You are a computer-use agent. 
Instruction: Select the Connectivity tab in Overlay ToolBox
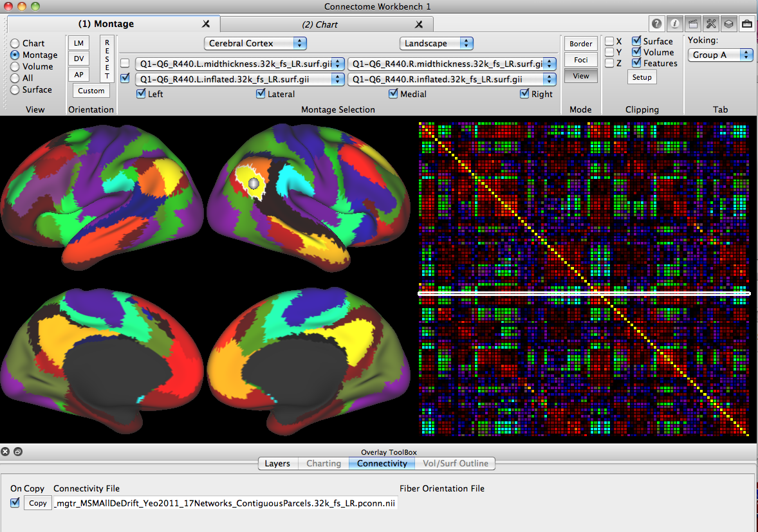[382, 463]
